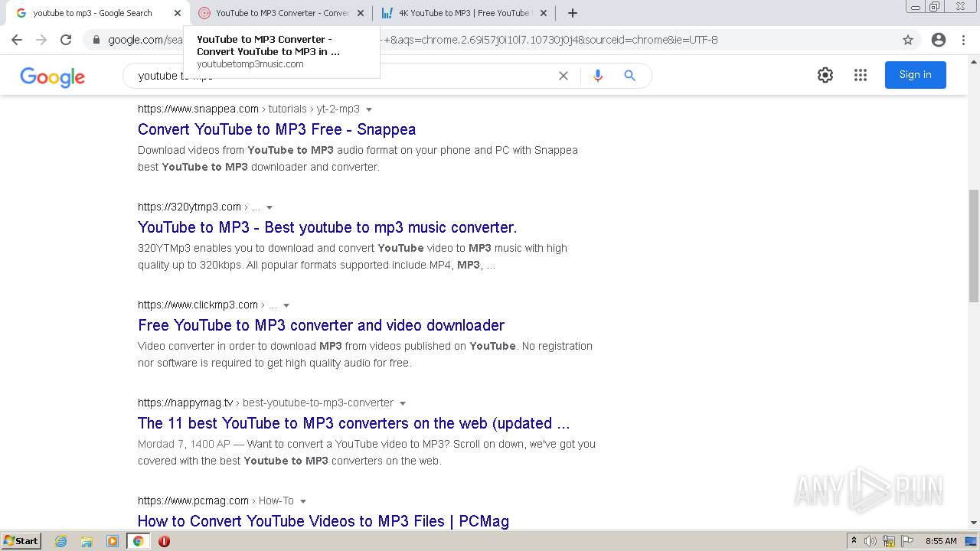Submit search with magnifier icon
The width and height of the screenshot is (980, 551).
(x=629, y=76)
